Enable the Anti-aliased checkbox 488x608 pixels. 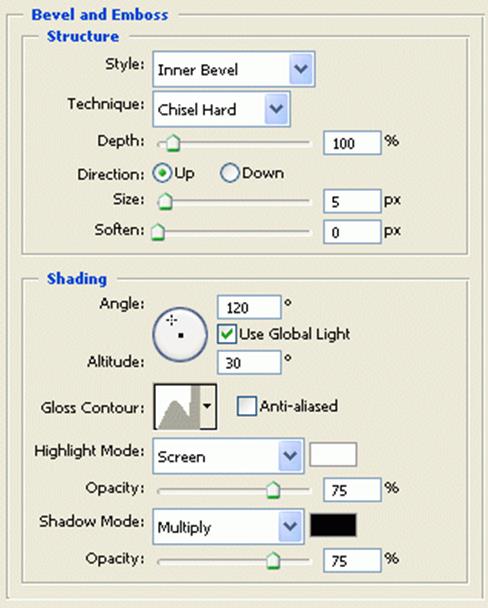[x=247, y=406]
